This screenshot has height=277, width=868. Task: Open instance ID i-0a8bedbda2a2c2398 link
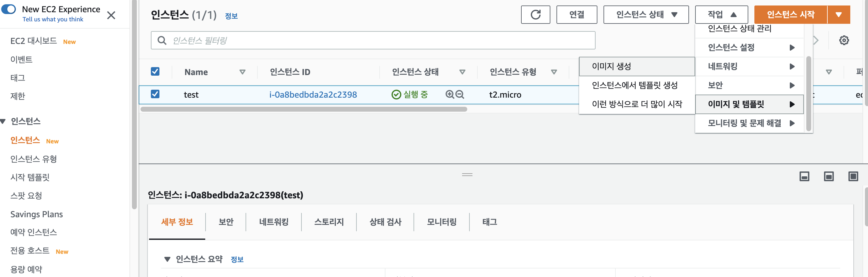point(313,95)
